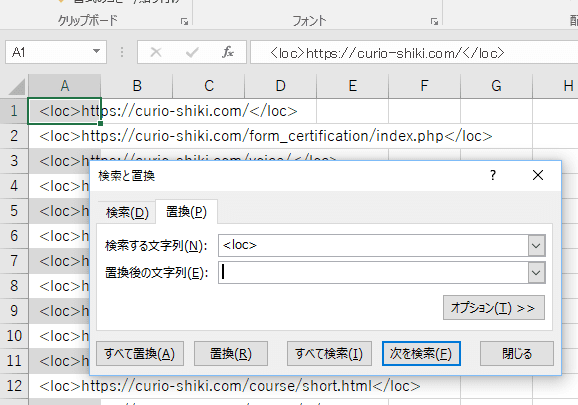Select column D header
The image size is (578, 405).
click(x=281, y=86)
